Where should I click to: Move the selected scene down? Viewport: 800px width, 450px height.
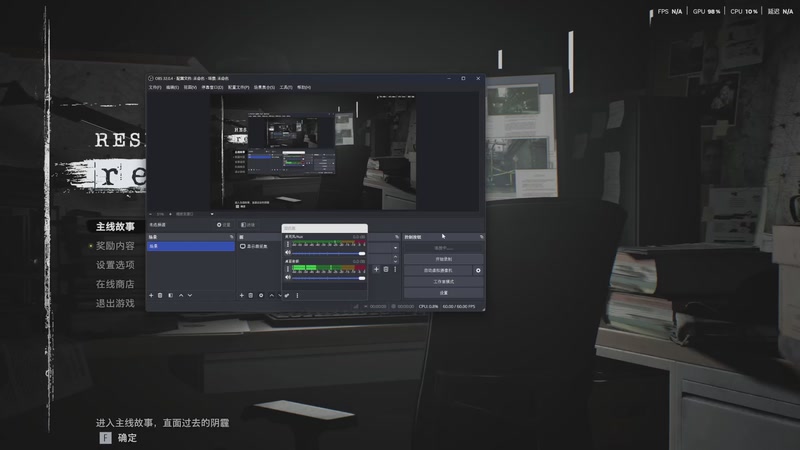(x=190, y=295)
